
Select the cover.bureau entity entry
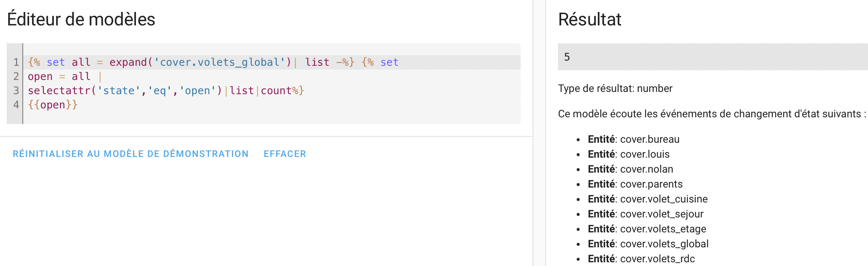click(x=633, y=139)
